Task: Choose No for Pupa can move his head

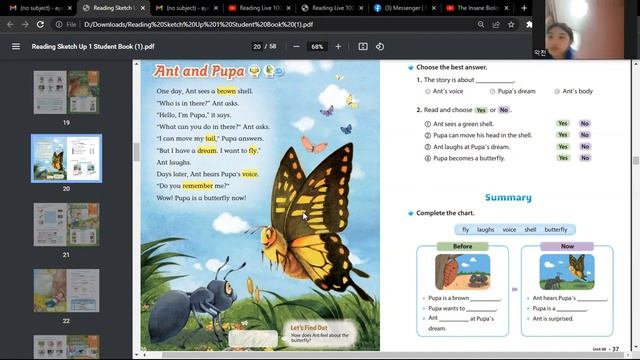Action: tap(585, 135)
